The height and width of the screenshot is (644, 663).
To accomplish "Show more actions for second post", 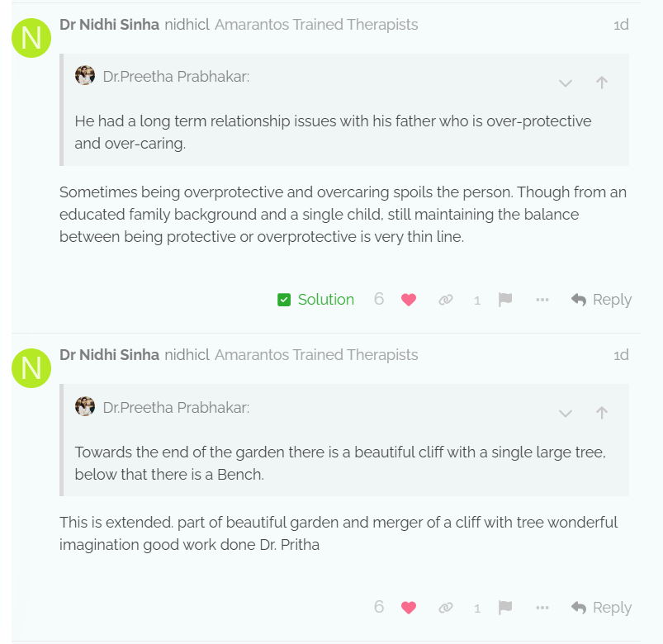I will click(x=542, y=608).
